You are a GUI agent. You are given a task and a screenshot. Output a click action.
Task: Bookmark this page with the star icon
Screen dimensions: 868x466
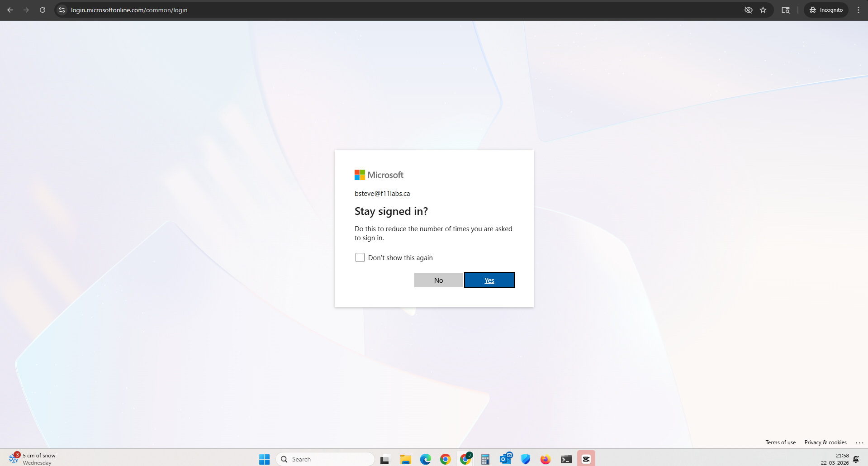(x=763, y=10)
